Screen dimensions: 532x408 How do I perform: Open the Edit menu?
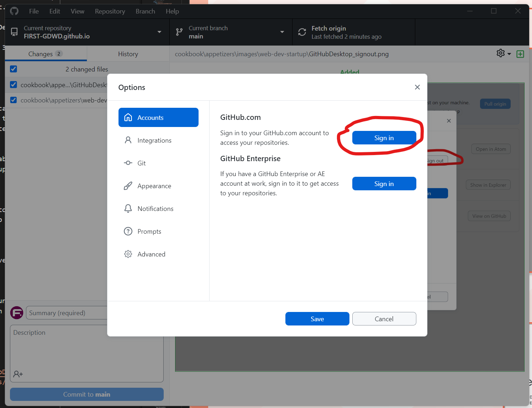tap(55, 11)
